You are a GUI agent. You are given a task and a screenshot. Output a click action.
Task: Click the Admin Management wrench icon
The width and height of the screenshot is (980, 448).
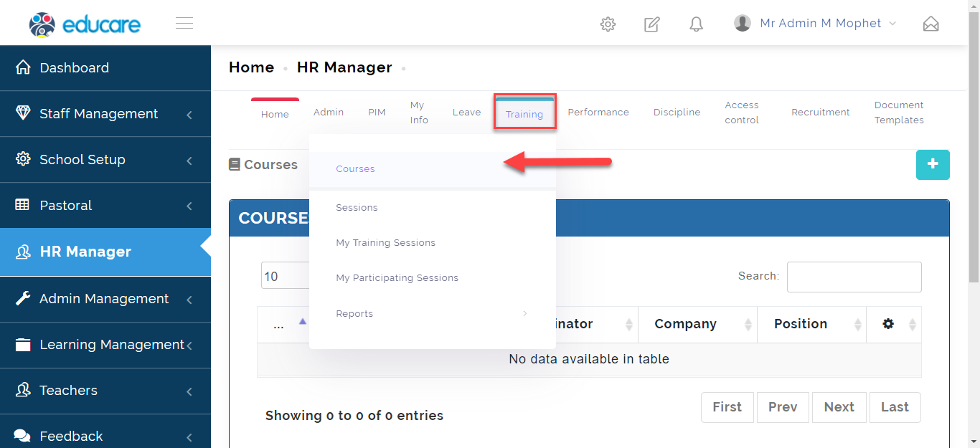23,298
